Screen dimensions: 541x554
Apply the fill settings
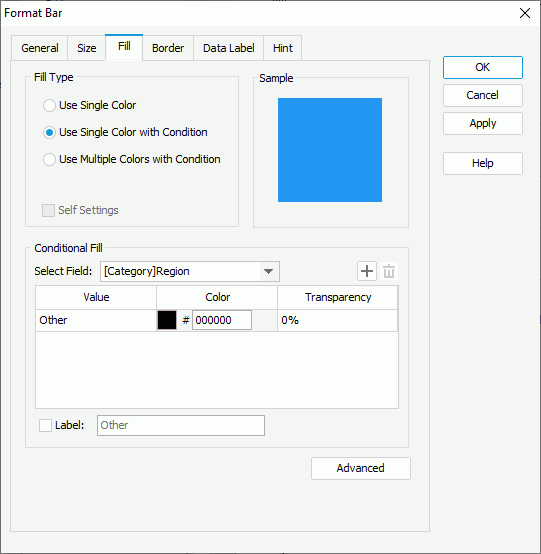(x=483, y=123)
